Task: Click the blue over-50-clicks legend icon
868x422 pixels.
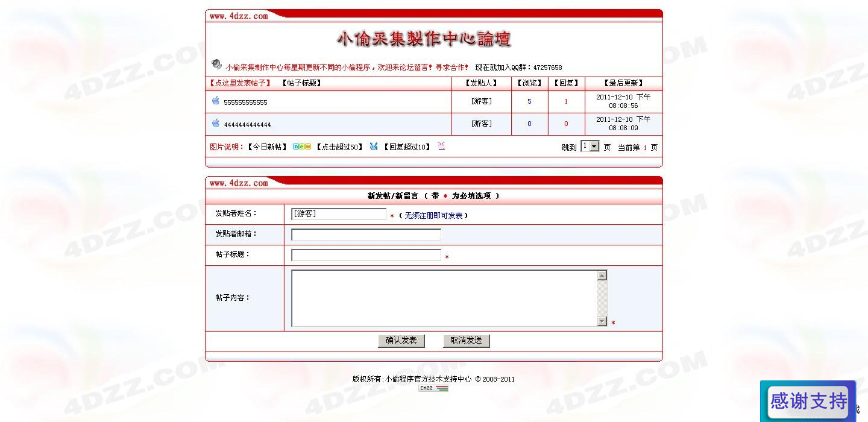Action: [x=374, y=146]
